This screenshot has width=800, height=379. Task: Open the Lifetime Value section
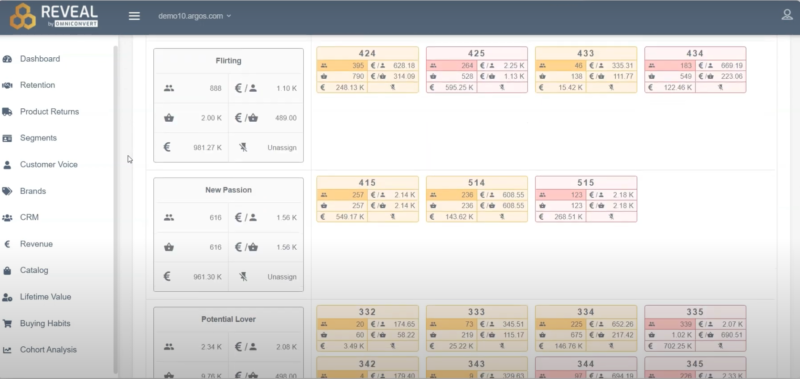[45, 297]
